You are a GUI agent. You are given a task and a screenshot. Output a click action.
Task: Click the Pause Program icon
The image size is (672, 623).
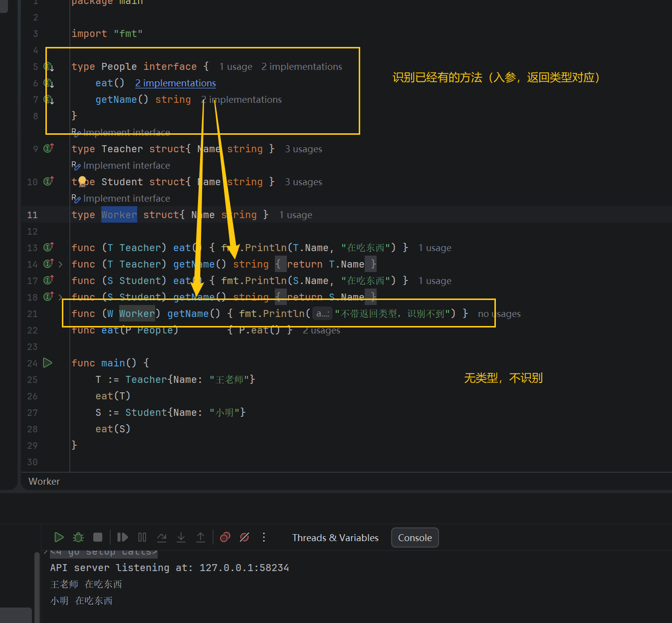tap(142, 537)
